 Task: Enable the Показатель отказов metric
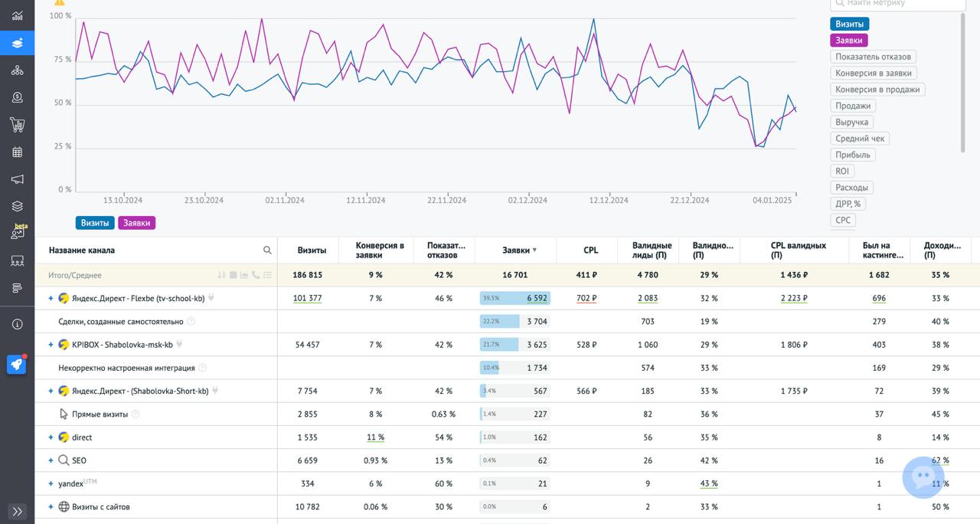tap(873, 57)
